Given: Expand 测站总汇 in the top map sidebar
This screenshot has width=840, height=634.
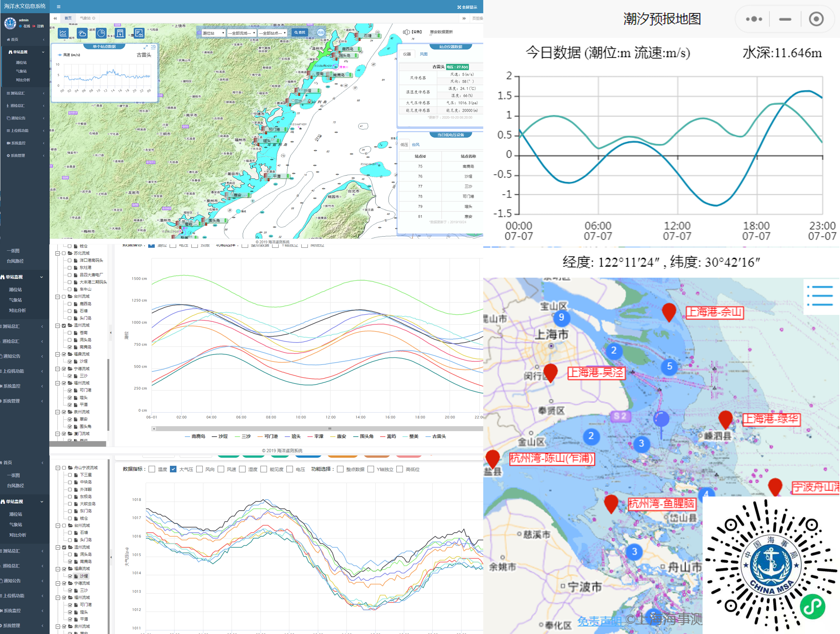Looking at the screenshot, I should click(25, 93).
